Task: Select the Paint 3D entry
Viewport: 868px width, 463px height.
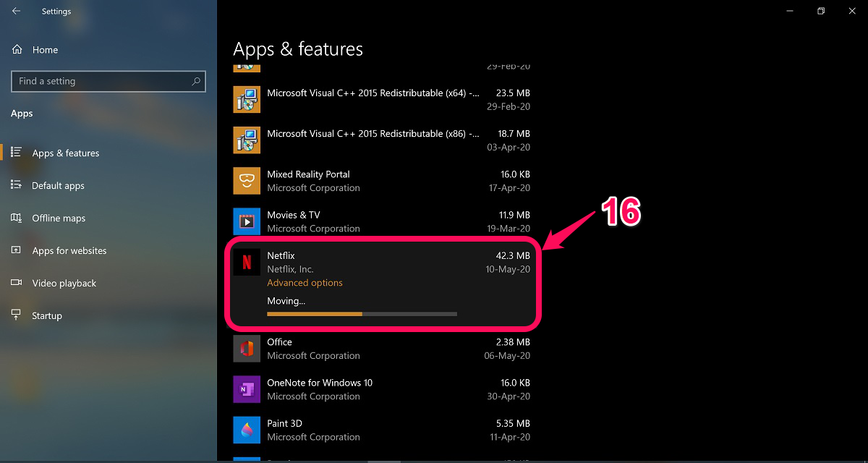Action: 382,430
